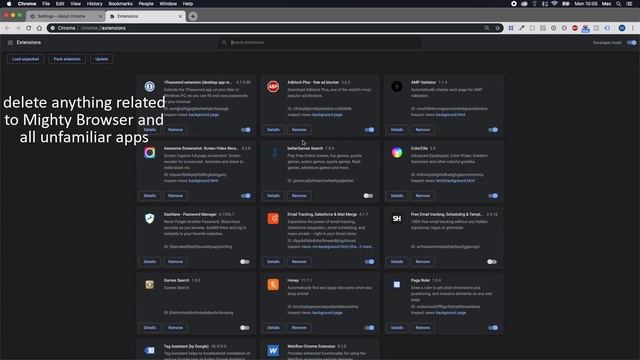Disable the Page Ruler toggle

pos(493,328)
